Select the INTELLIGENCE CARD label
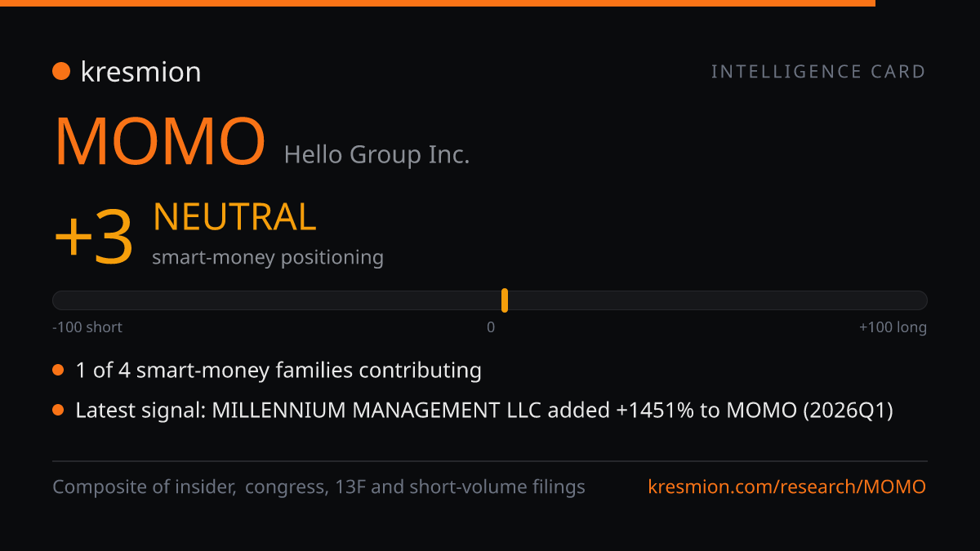The height and width of the screenshot is (551, 980). pyautogui.click(x=818, y=72)
